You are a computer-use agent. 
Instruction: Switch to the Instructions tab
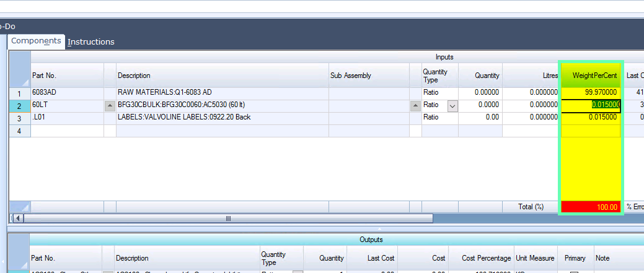click(91, 42)
